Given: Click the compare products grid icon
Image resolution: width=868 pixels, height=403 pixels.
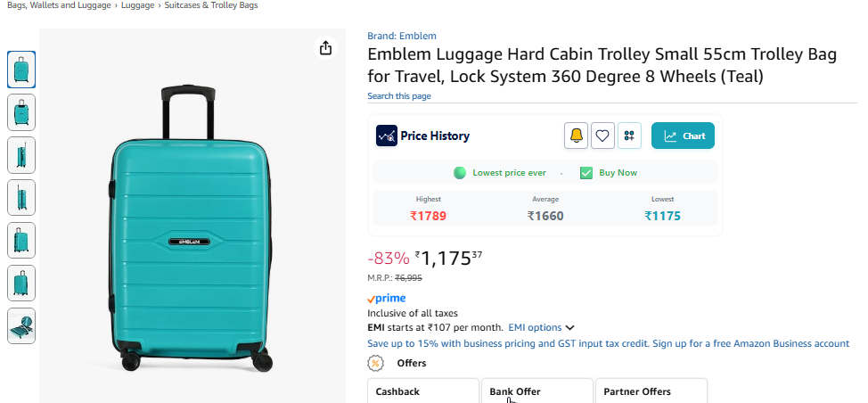Looking at the screenshot, I should point(629,136).
